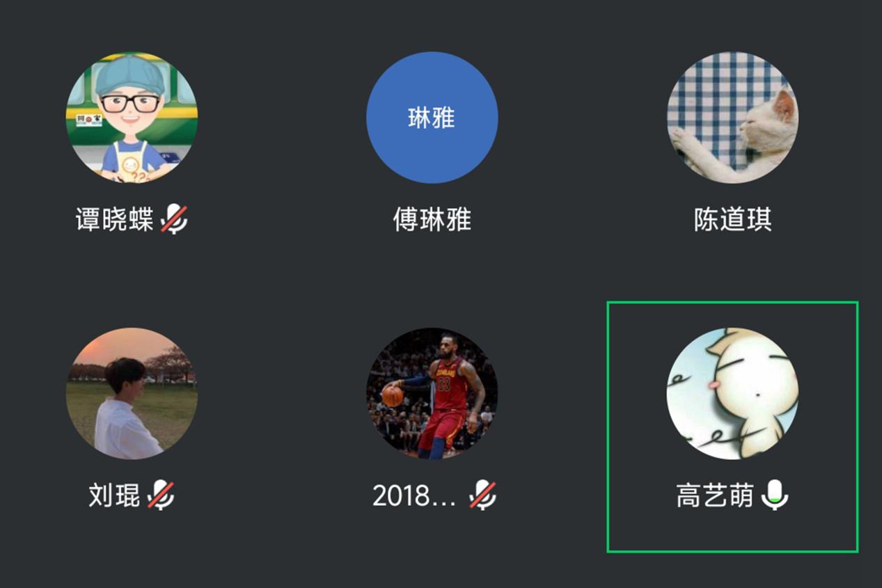Click the muted mic icon beside 2018…
Viewport: 882px width, 588px height.
(482, 495)
